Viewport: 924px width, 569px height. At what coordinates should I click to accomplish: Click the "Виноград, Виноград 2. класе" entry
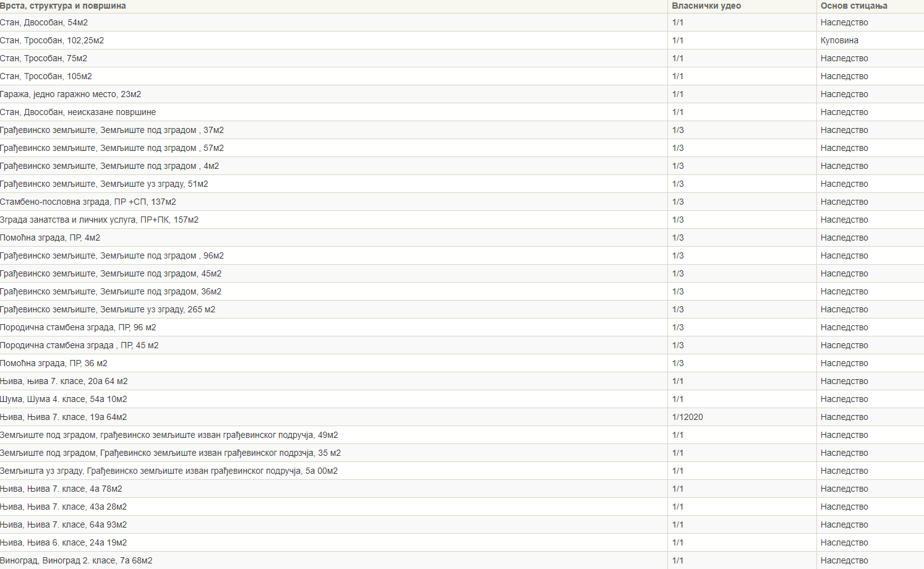point(76,560)
